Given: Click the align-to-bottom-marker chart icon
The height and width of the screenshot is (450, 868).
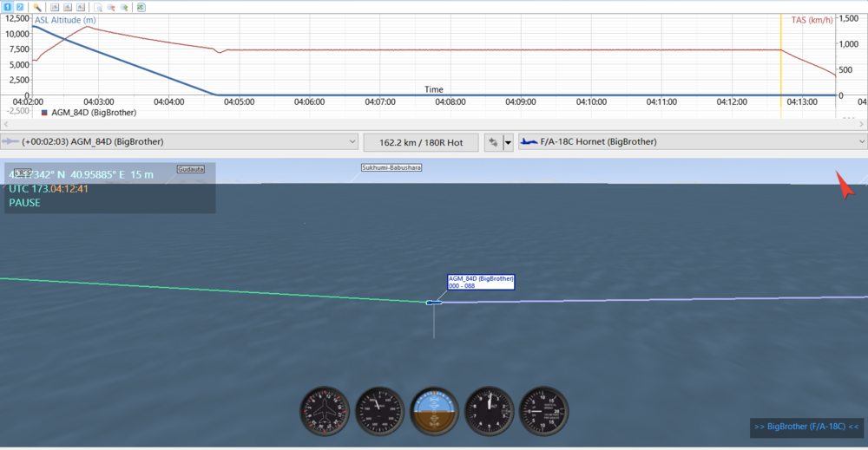Looking at the screenshot, I should 68,7.
